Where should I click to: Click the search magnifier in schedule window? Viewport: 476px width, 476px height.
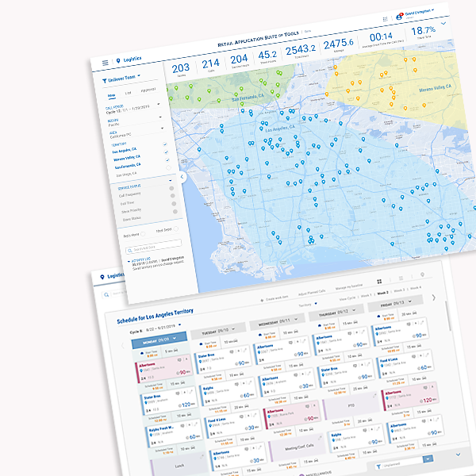106,294
